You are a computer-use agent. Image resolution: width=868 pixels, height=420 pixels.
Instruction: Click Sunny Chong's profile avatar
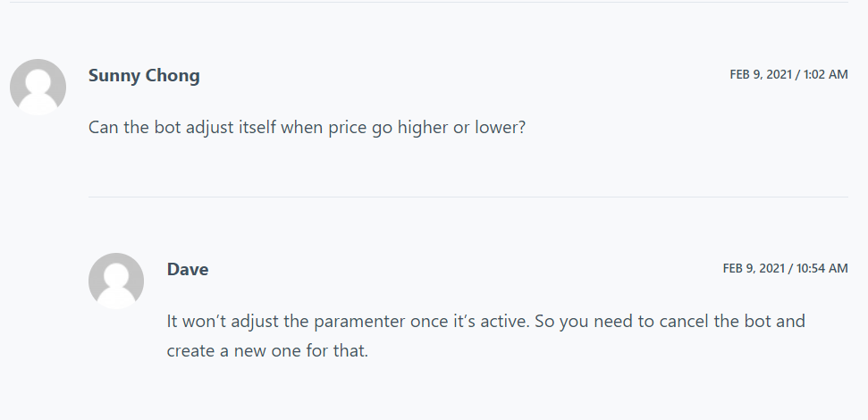pos(38,87)
